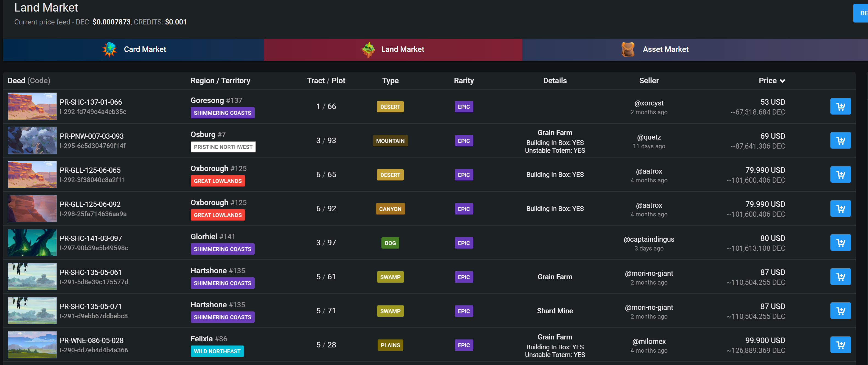
Task: Open the Osburg mountain deed thumbnail
Action: point(32,141)
